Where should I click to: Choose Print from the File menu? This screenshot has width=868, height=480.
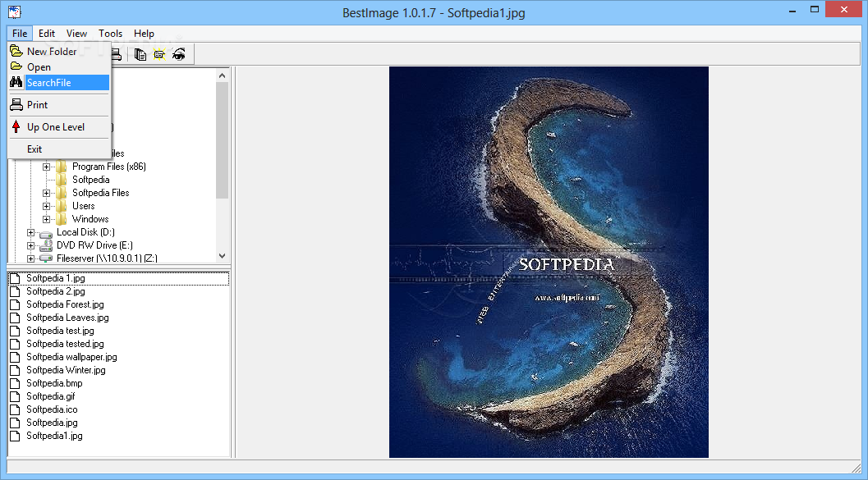click(59, 104)
